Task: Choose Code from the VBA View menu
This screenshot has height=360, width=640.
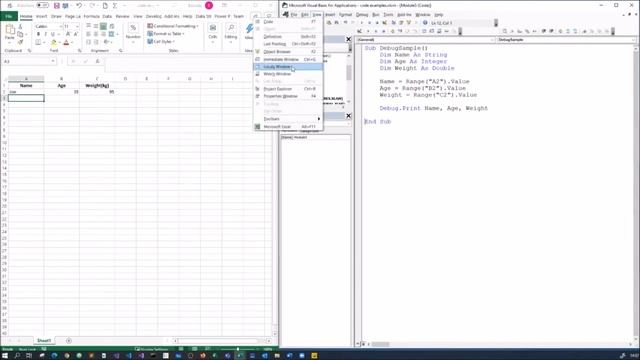Action: [288, 22]
